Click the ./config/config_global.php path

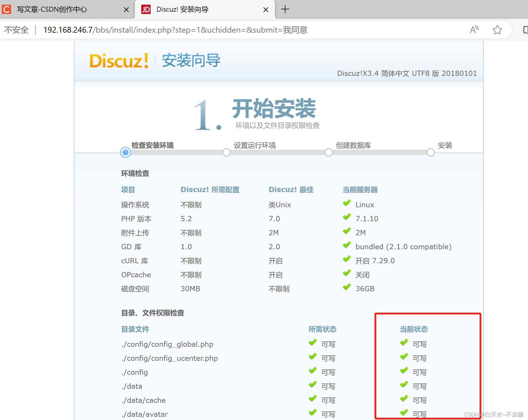pos(167,344)
